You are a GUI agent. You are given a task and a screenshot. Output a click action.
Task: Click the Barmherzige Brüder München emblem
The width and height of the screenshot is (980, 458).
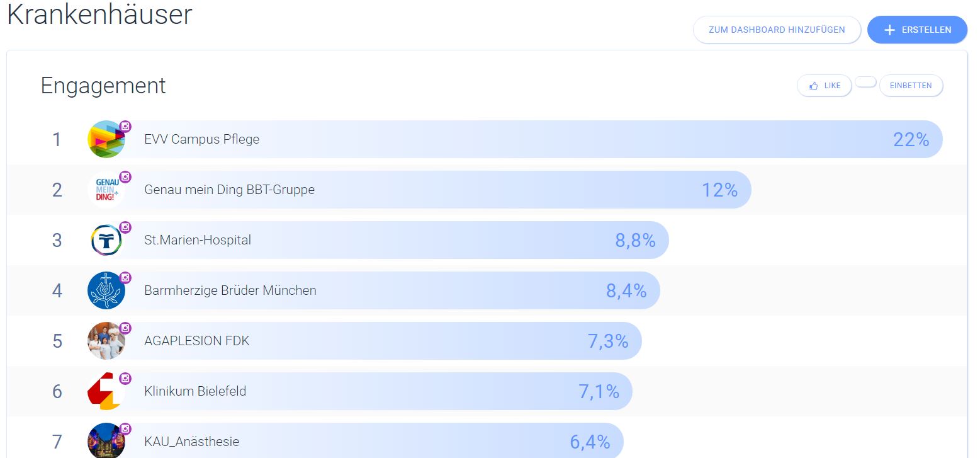106,290
